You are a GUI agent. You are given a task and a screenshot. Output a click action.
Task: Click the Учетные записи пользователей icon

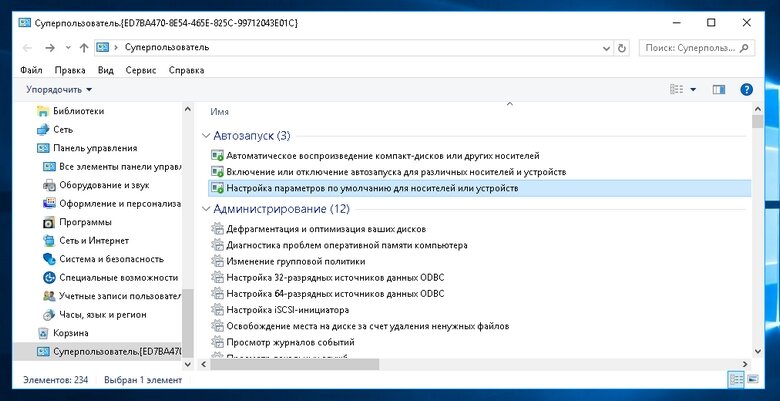click(x=49, y=296)
